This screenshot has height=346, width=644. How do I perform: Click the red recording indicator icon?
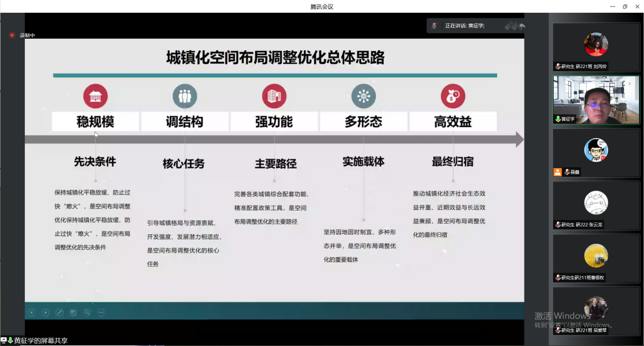(x=12, y=35)
